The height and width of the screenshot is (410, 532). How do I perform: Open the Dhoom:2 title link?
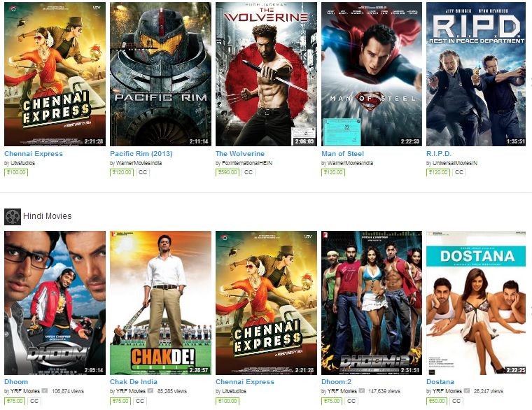coord(336,382)
